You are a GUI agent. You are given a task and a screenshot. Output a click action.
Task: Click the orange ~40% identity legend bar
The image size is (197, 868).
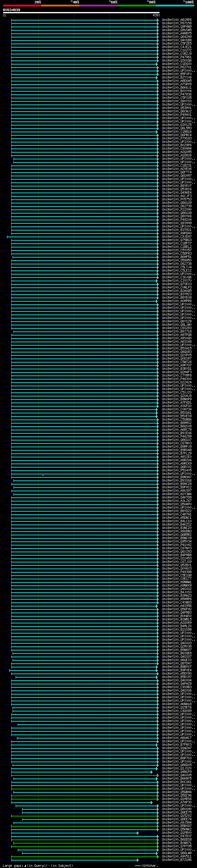pyautogui.click(x=60, y=6)
